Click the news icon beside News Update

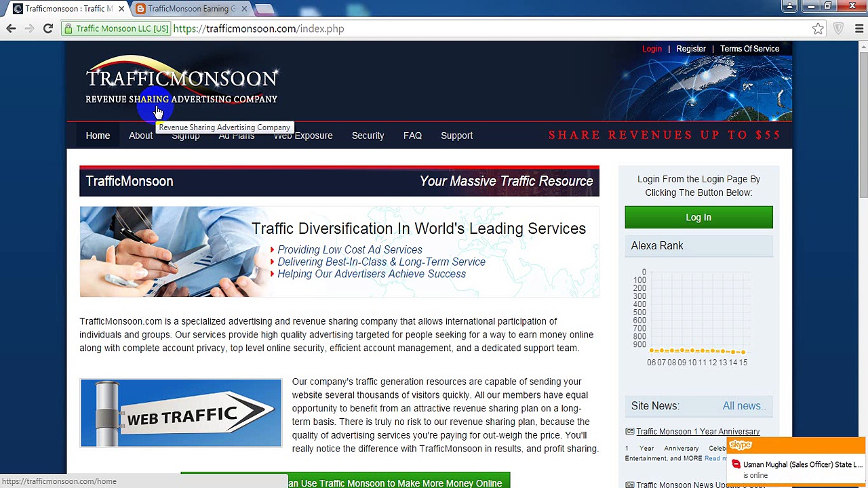click(629, 485)
